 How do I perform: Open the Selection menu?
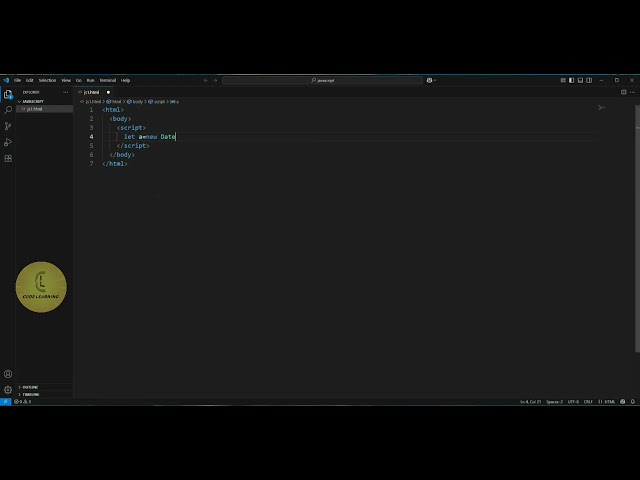47,80
